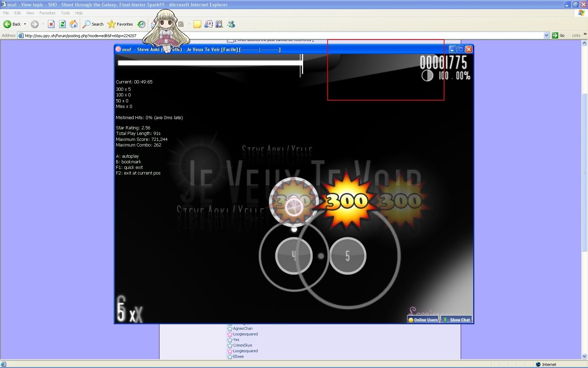Screen dimensions: 588x368
Task: Click the translate toolbar icon with letters
Action: 209,24
